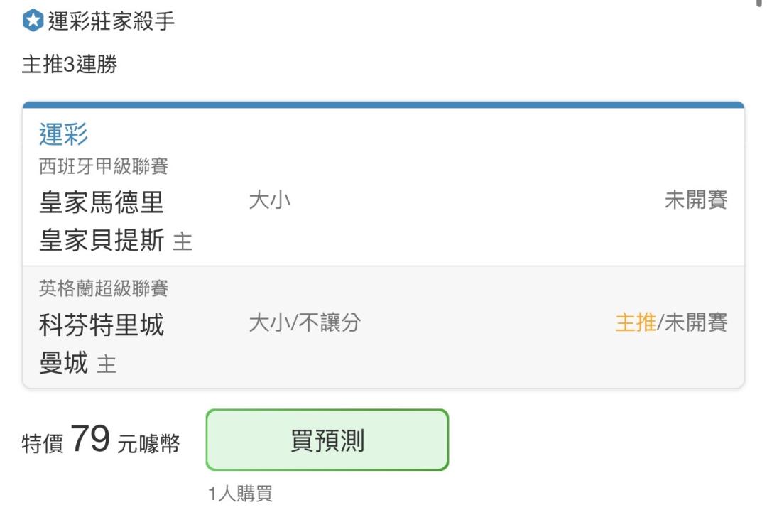Select the 西班牙甲級聯賽 league label

pos(104,166)
